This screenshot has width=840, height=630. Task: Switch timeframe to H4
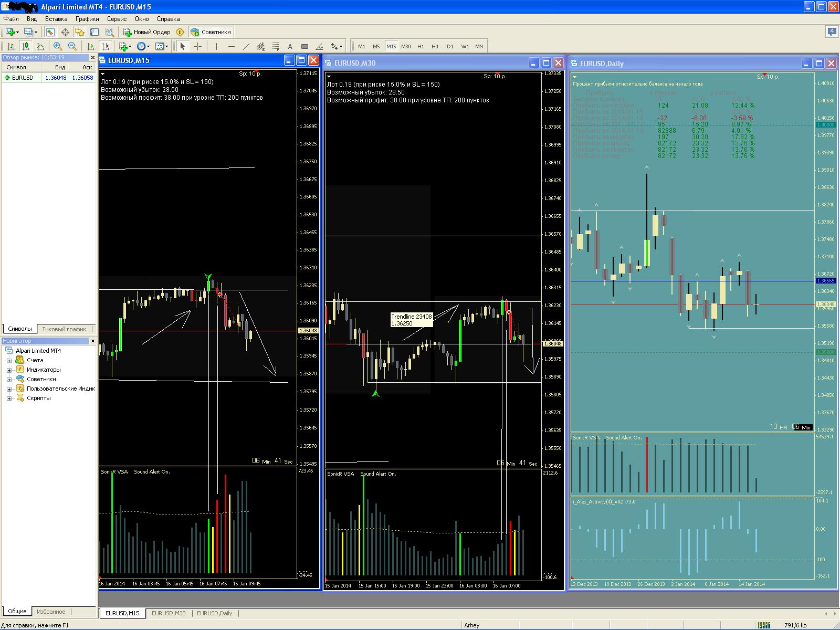[x=435, y=46]
